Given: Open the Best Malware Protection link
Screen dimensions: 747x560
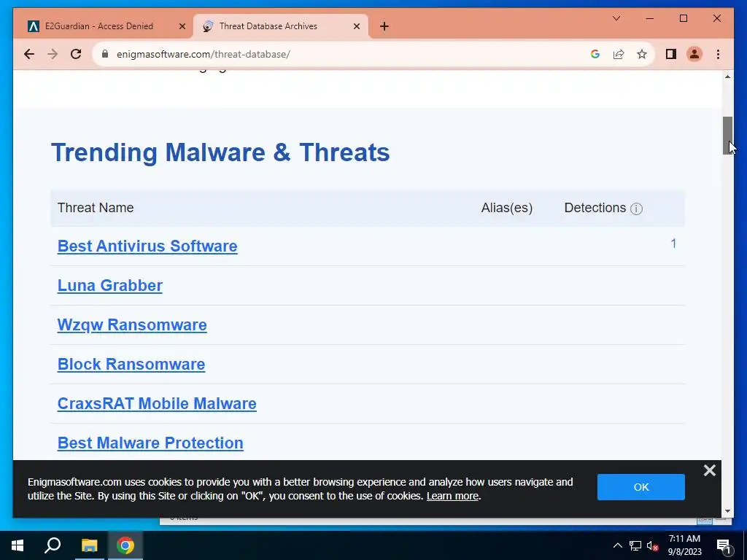Looking at the screenshot, I should [x=150, y=443].
